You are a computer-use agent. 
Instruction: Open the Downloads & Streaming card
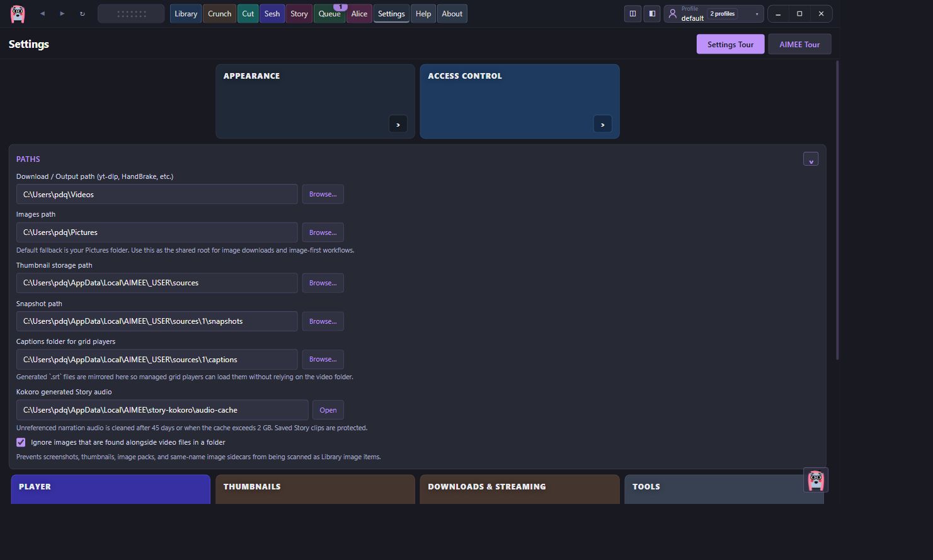[x=520, y=489]
